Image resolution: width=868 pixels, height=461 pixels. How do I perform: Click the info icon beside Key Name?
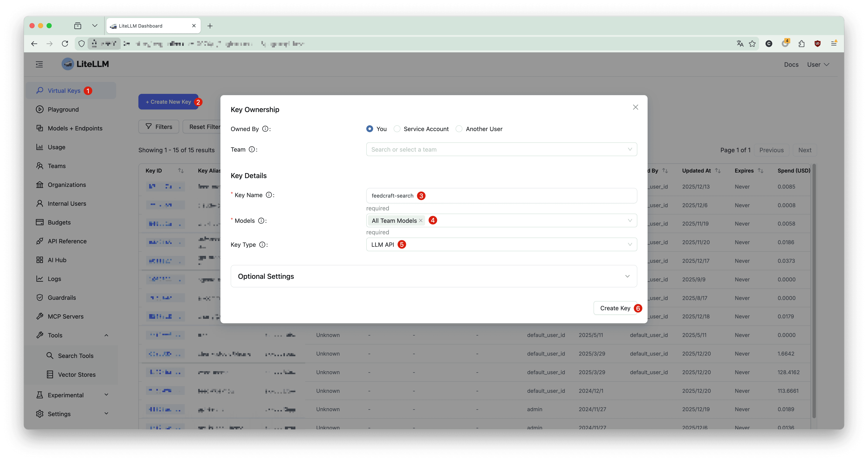click(x=269, y=195)
